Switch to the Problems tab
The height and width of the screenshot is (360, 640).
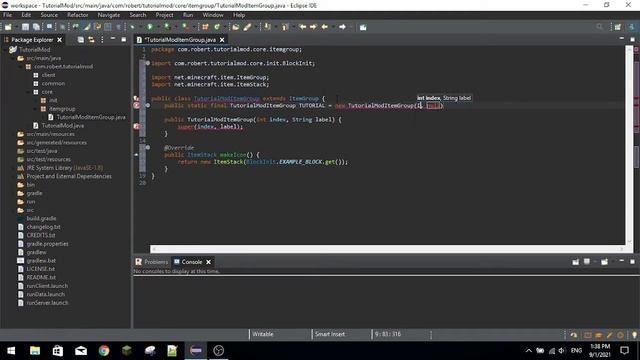pos(151,262)
